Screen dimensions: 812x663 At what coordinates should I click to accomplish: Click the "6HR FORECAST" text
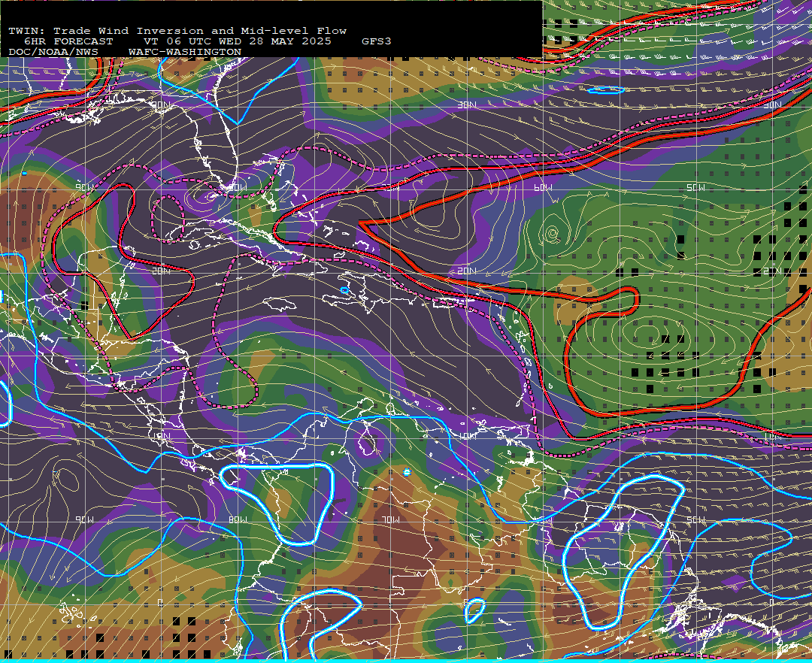(68, 41)
